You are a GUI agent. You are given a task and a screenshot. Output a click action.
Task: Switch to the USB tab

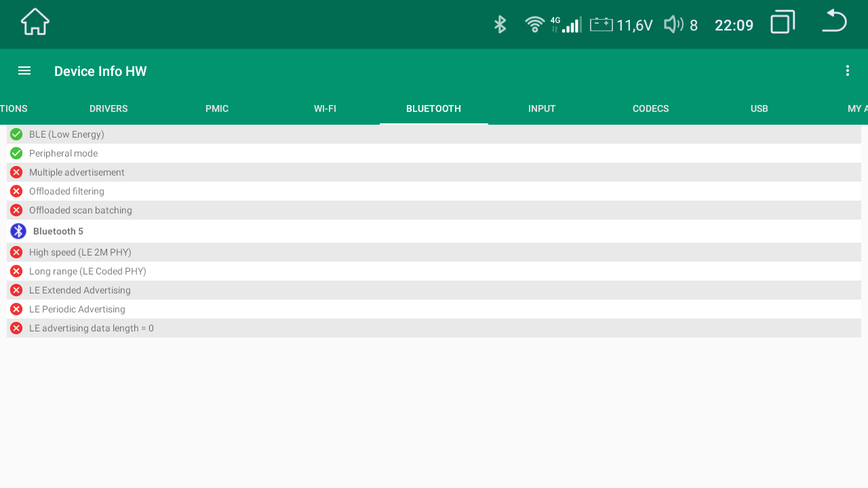click(x=759, y=108)
